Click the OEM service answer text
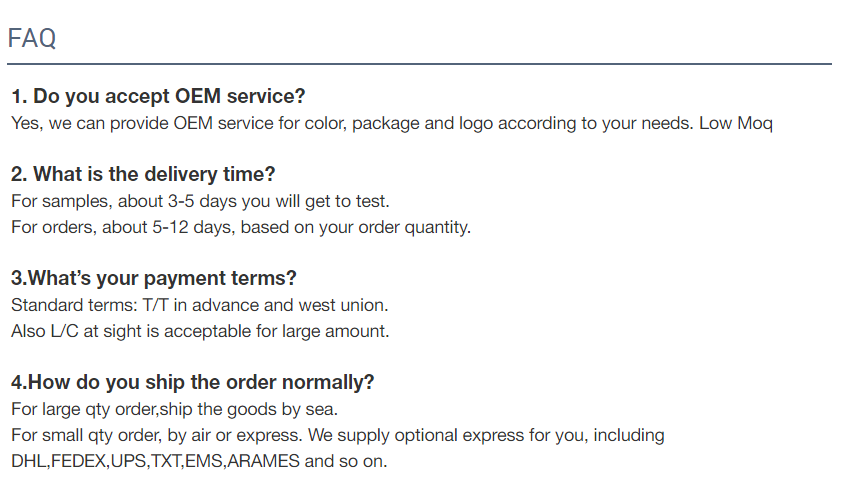Image resolution: width=858 pixels, height=484 pixels. tap(392, 124)
